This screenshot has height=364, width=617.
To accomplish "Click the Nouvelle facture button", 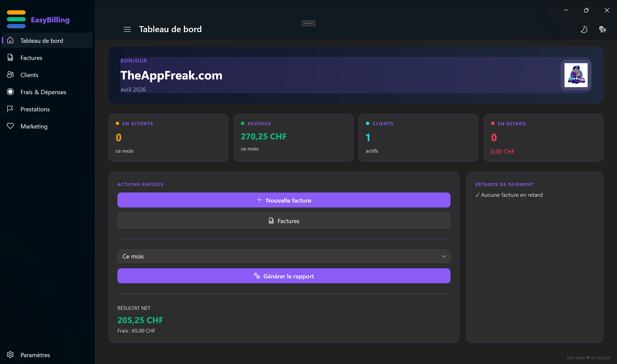I will (x=284, y=200).
